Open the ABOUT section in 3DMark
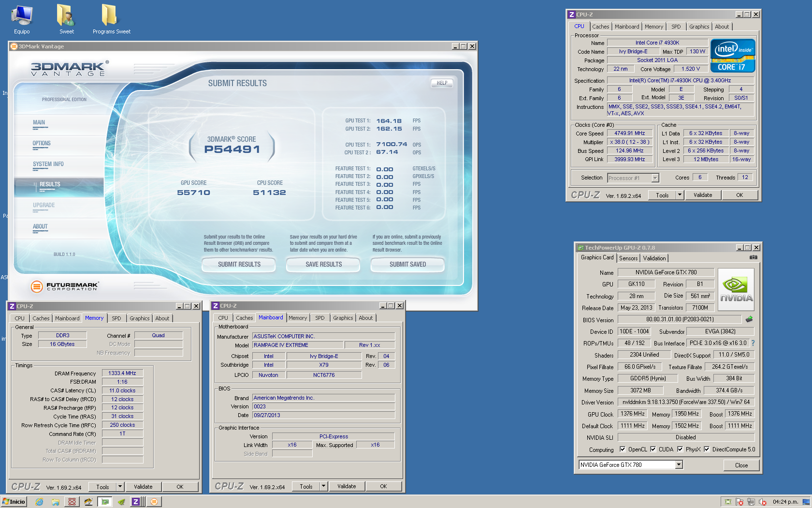The image size is (812, 508). (40, 227)
